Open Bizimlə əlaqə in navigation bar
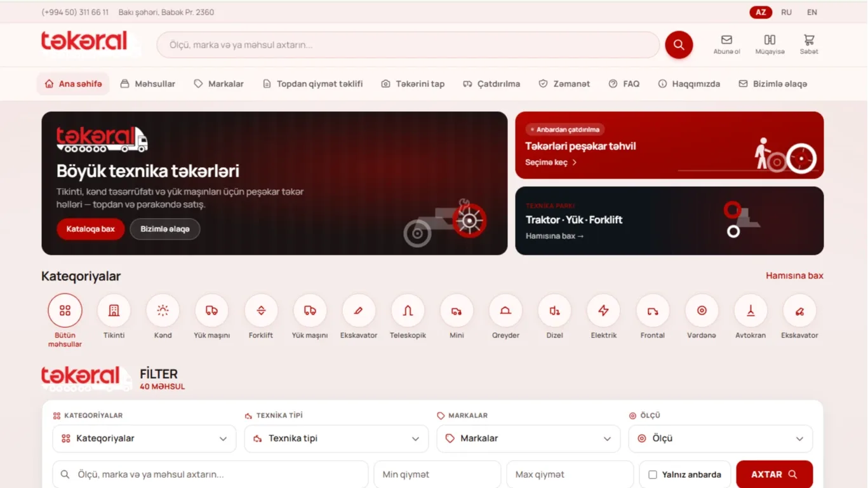Image resolution: width=868 pixels, height=488 pixels. point(773,84)
